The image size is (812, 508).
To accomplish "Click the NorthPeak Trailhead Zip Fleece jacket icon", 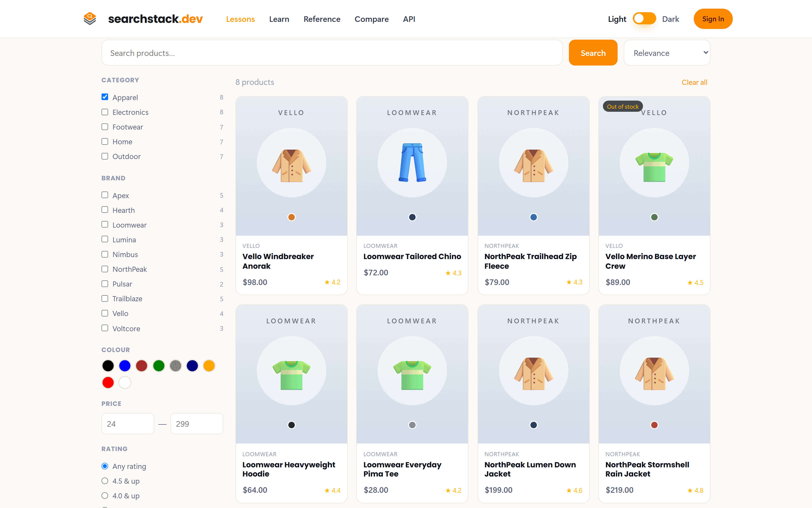I will 533,165.
